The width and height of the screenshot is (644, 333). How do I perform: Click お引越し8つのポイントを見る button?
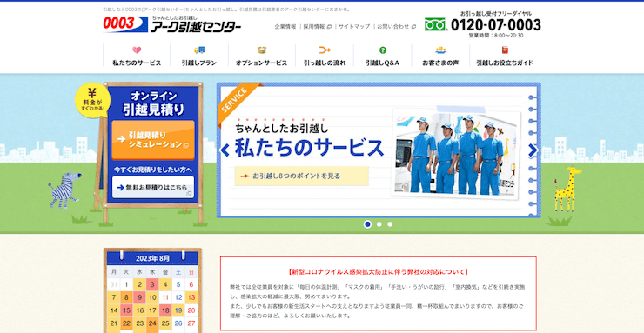301,176
